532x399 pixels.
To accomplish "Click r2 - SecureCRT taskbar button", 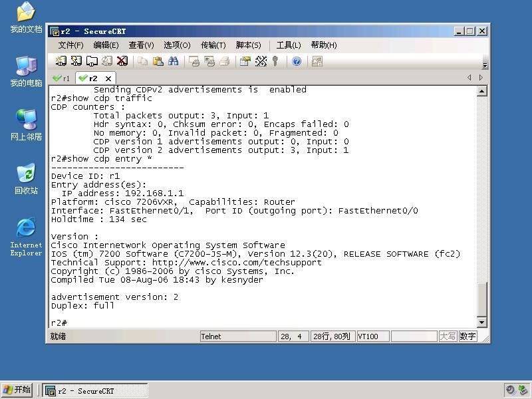I will click(95, 390).
